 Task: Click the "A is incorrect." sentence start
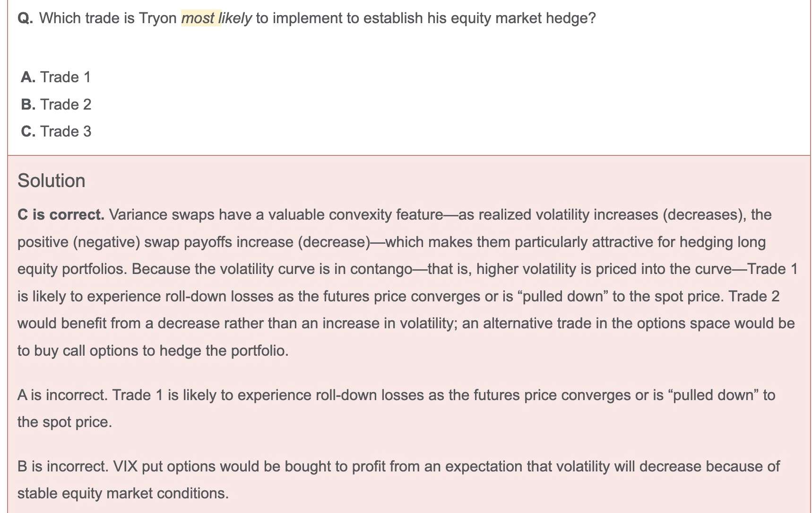[x=62, y=395]
